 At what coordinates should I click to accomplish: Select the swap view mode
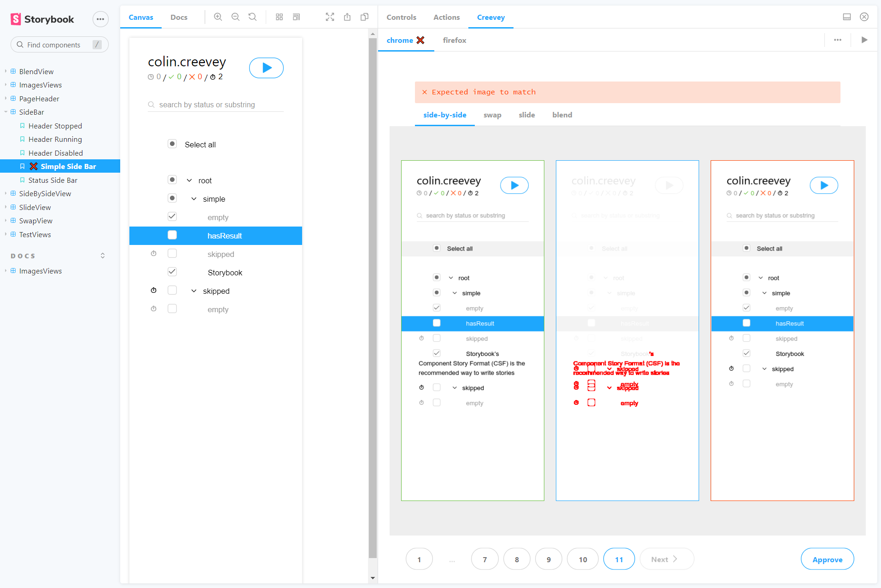point(492,115)
